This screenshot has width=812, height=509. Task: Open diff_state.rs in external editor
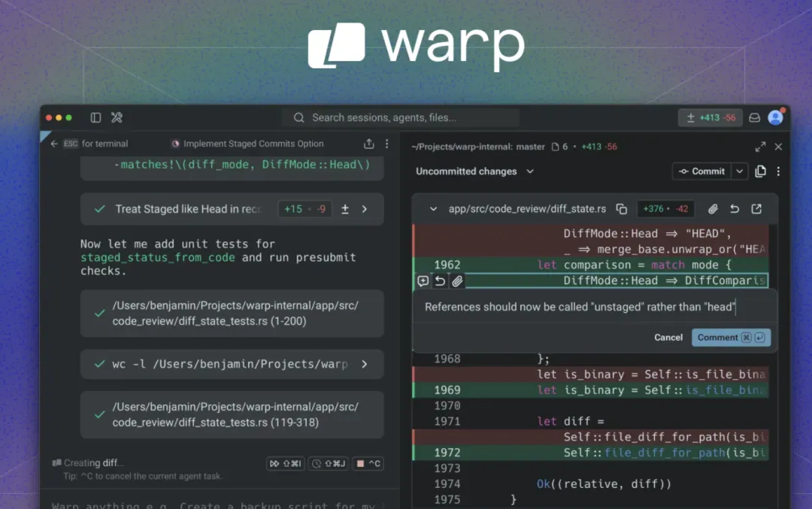(756, 209)
